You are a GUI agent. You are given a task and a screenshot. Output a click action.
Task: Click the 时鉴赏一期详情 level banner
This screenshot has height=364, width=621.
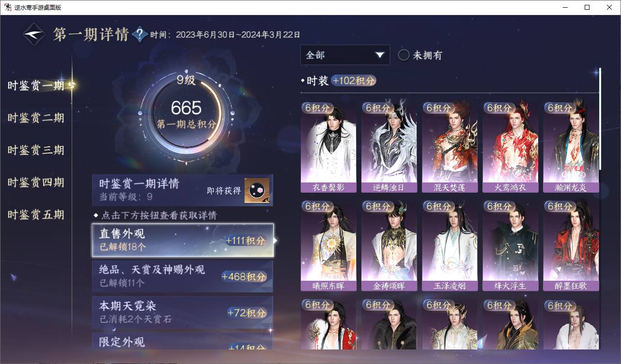(183, 190)
